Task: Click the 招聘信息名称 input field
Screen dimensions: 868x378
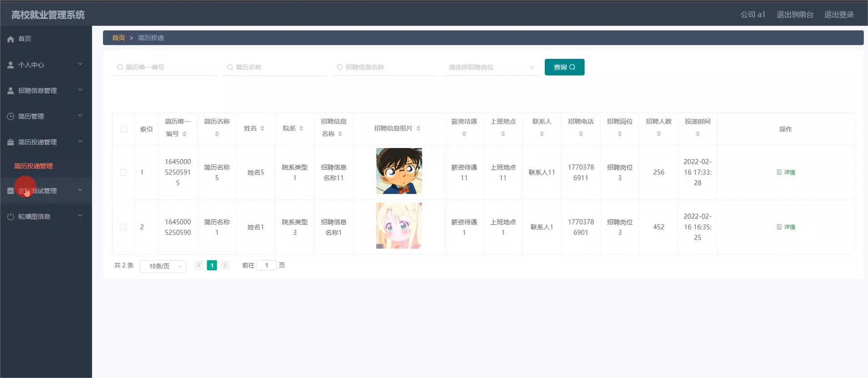Action: [384, 67]
